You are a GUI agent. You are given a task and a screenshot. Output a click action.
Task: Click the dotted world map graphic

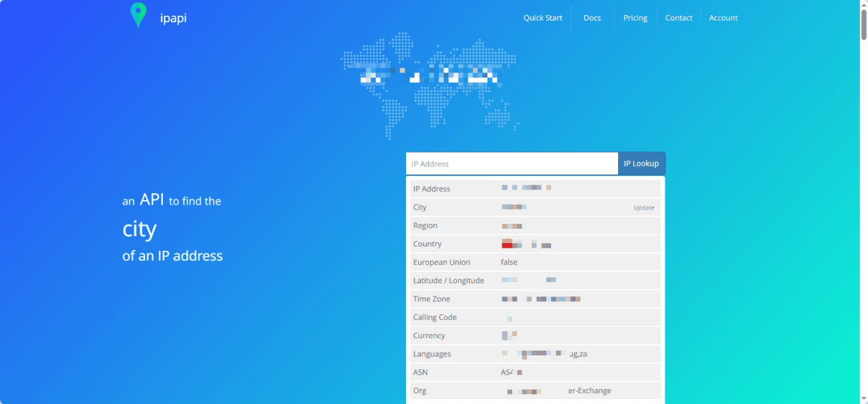coord(430,85)
